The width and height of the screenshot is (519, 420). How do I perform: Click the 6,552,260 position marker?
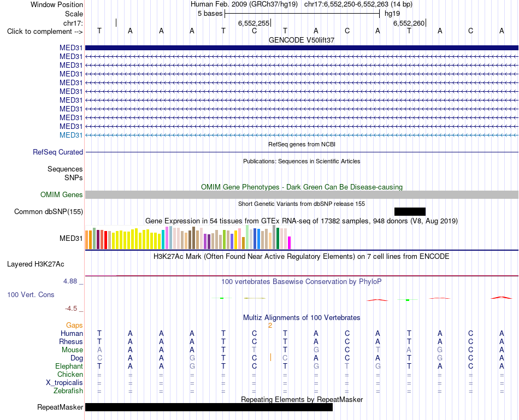click(409, 23)
